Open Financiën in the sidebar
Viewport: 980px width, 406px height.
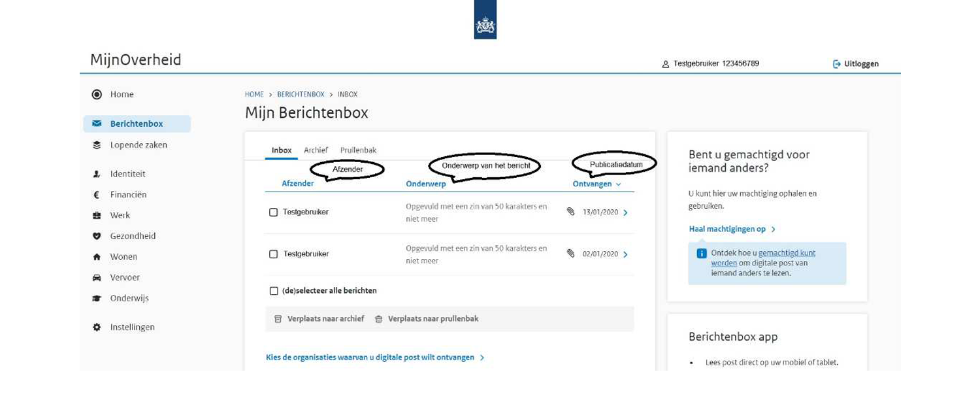[128, 195]
